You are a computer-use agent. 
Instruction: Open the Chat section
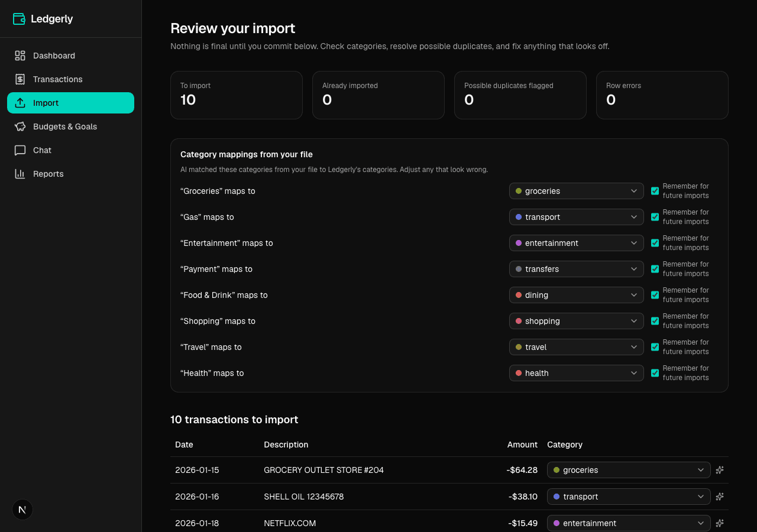(71, 150)
